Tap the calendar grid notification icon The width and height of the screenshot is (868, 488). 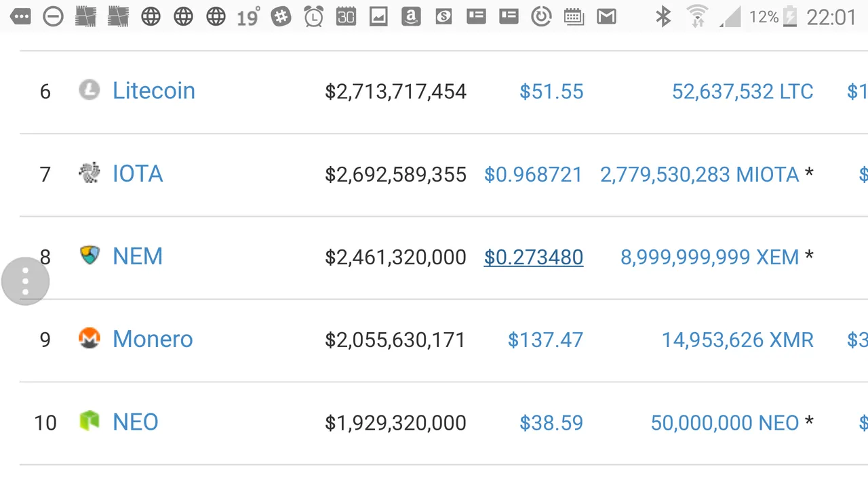[574, 16]
